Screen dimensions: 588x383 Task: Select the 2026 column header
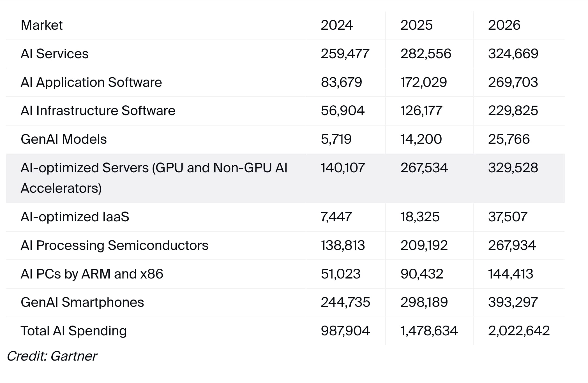(x=504, y=25)
